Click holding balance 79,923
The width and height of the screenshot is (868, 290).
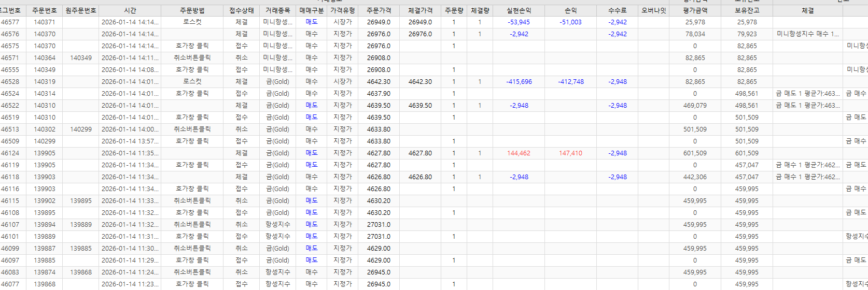pyautogui.click(x=747, y=34)
